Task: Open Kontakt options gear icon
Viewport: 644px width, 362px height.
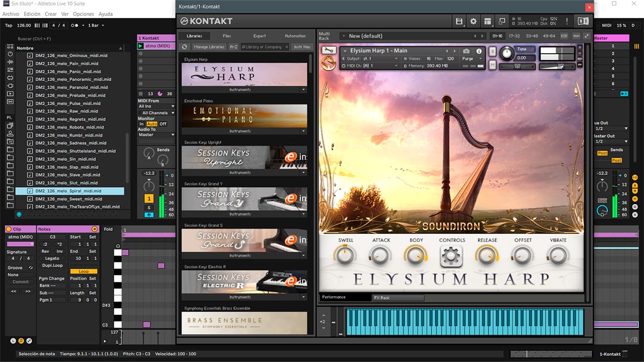Action: point(473,21)
